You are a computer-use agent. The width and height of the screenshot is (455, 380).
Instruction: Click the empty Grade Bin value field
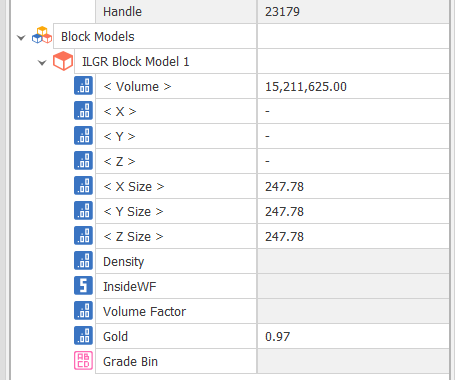[353, 361]
